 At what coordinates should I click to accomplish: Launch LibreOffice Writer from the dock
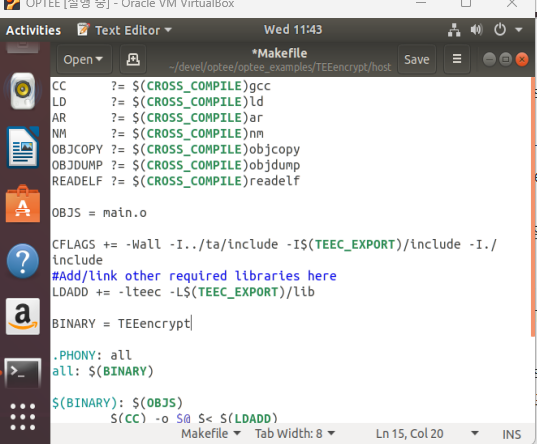coord(23,147)
